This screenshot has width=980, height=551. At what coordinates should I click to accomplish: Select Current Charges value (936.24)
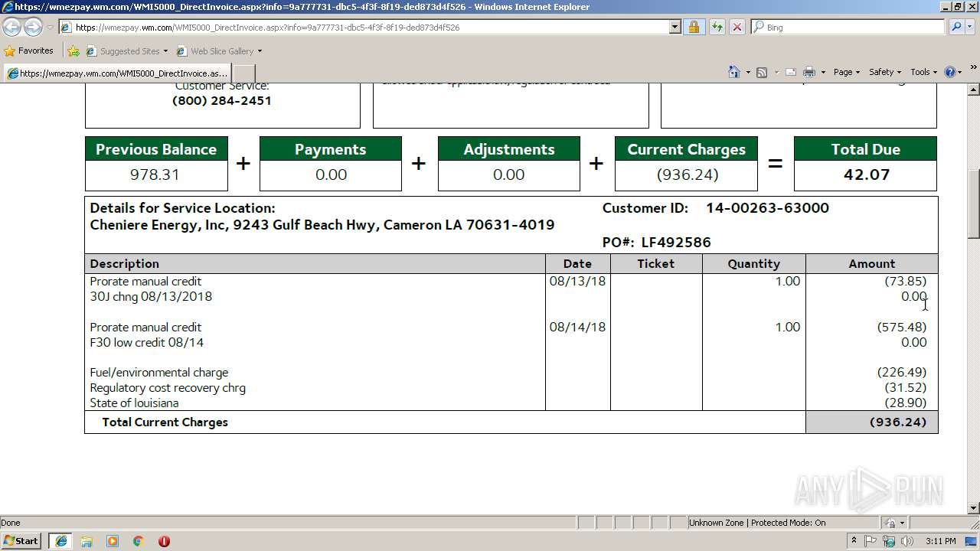(x=687, y=174)
